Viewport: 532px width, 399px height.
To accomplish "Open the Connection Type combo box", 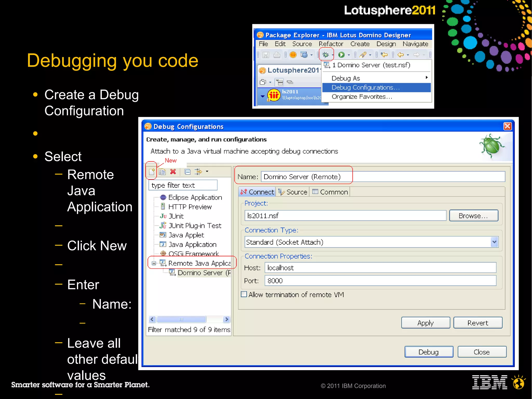I will pyautogui.click(x=371, y=242).
